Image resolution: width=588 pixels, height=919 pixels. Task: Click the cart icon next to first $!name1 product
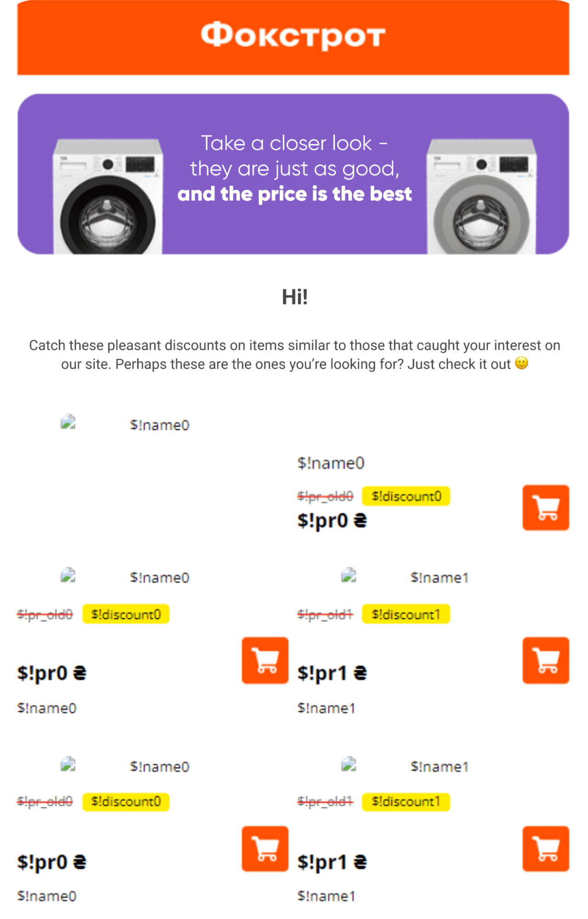click(545, 661)
